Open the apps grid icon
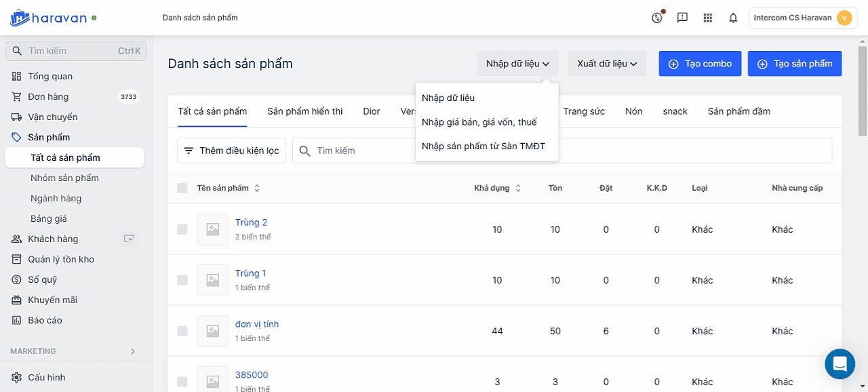The width and height of the screenshot is (868, 392). tap(708, 18)
